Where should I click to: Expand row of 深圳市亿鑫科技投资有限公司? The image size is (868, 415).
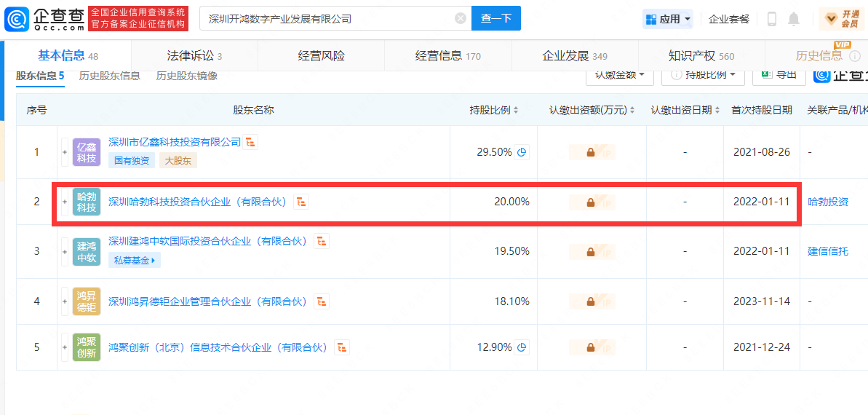point(65,152)
